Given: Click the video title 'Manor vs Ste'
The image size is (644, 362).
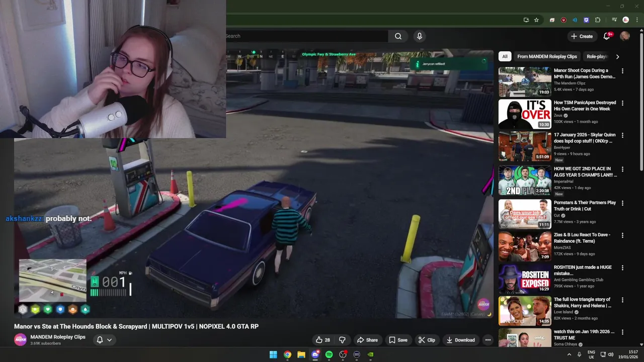Looking at the screenshot, I should point(136,326).
